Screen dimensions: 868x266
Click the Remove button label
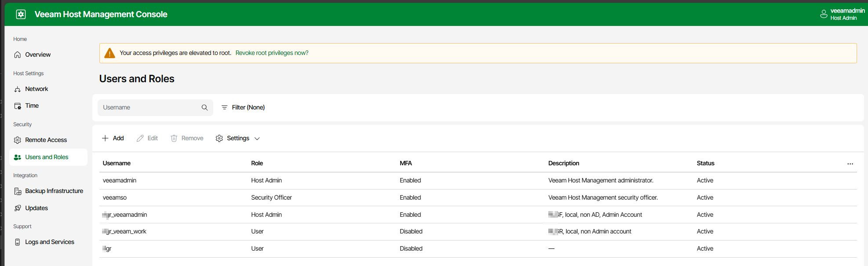click(192, 138)
